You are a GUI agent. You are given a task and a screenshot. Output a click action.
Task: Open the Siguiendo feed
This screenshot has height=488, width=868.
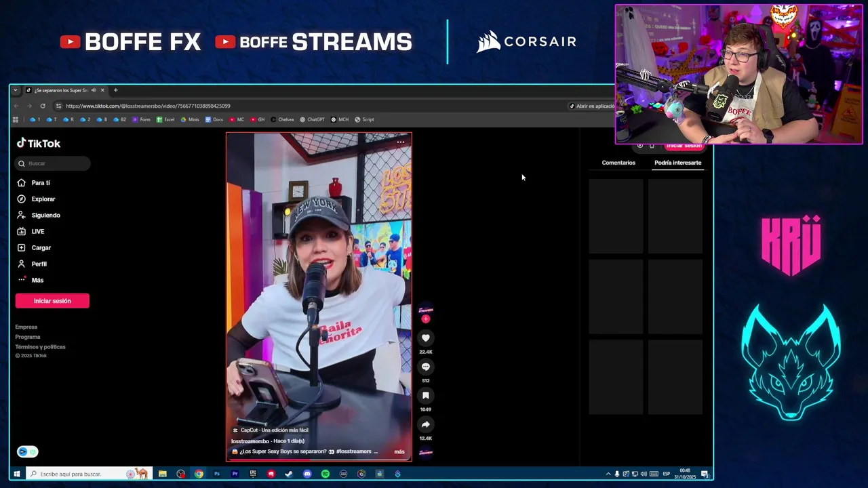coord(39,215)
